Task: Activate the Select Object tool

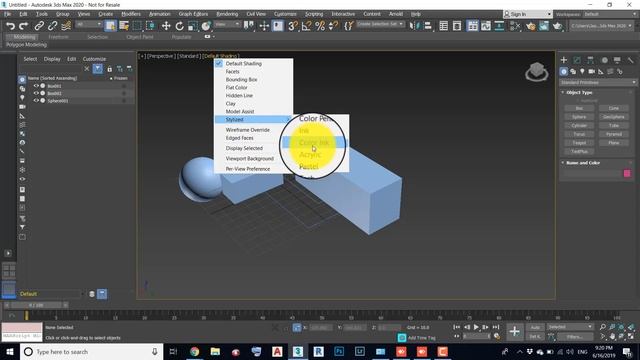Action: (110, 26)
